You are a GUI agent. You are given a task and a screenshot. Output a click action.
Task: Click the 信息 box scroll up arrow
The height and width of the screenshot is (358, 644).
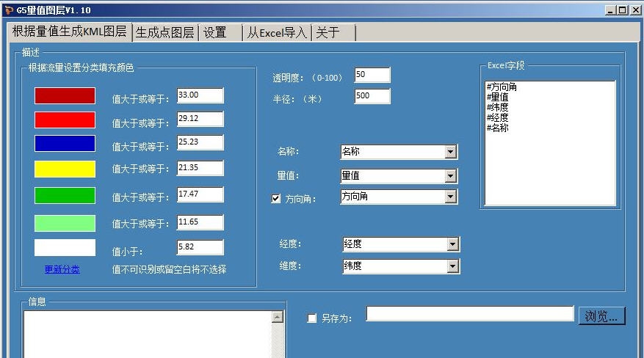[x=278, y=317]
